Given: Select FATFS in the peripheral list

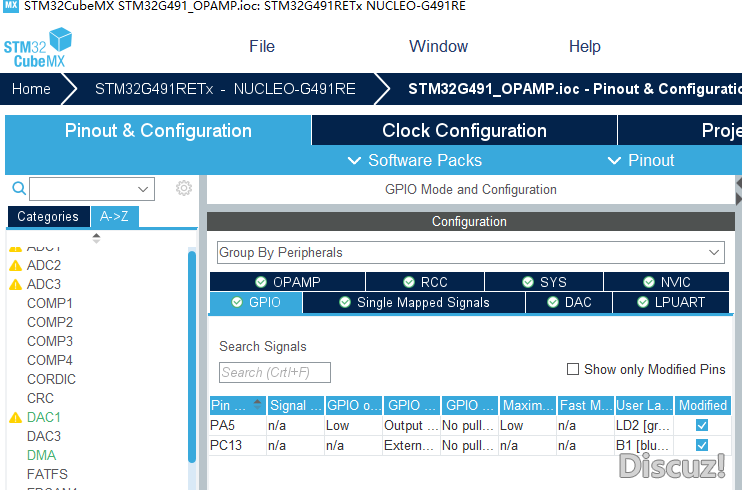Looking at the screenshot, I should pyautogui.click(x=47, y=474).
